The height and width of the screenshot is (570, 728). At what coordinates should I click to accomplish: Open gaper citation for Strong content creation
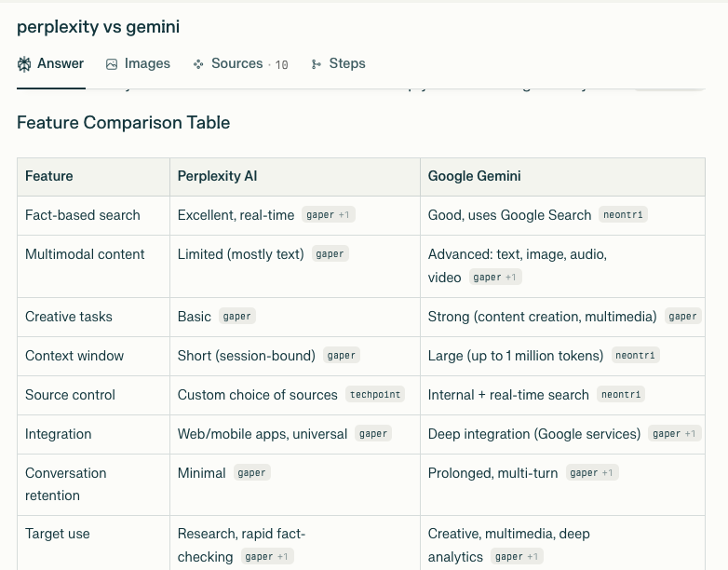(x=683, y=317)
